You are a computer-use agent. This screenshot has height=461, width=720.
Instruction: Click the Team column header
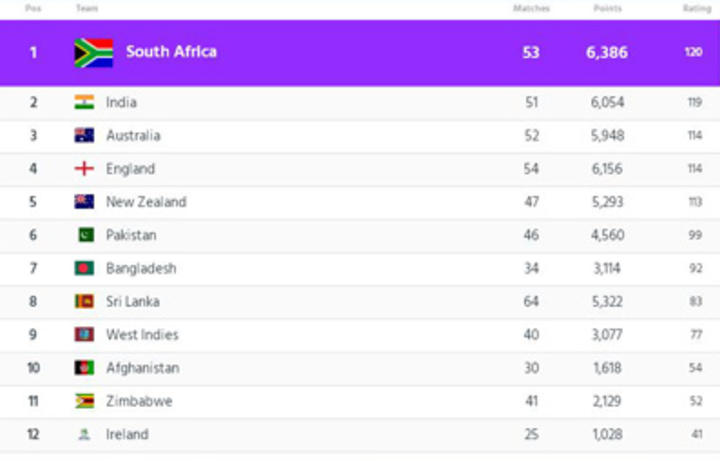pos(87,8)
